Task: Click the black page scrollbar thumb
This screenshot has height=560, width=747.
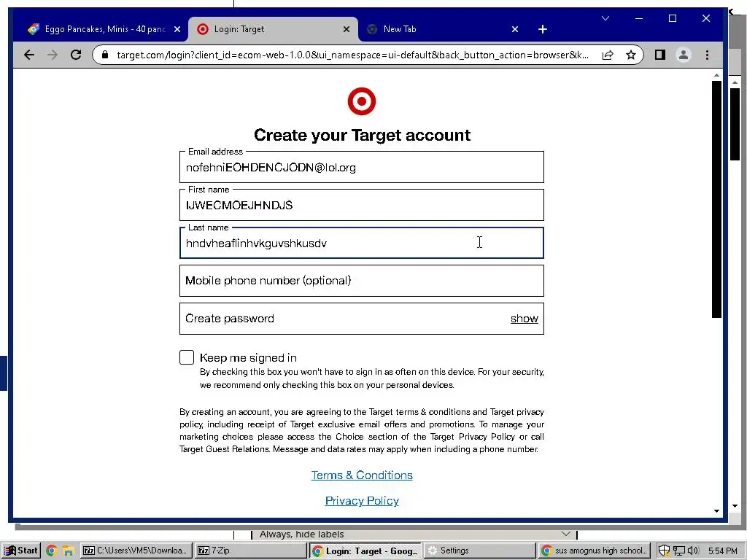Action: [x=716, y=199]
